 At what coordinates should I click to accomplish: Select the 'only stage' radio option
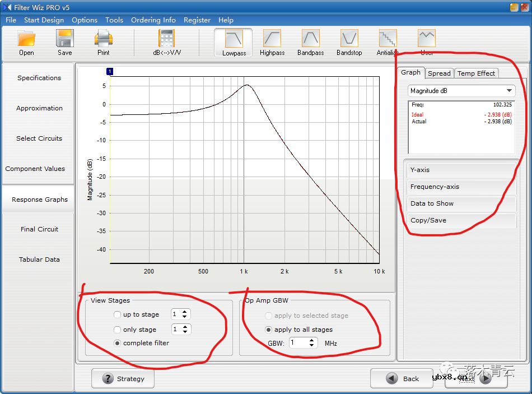[x=117, y=330]
